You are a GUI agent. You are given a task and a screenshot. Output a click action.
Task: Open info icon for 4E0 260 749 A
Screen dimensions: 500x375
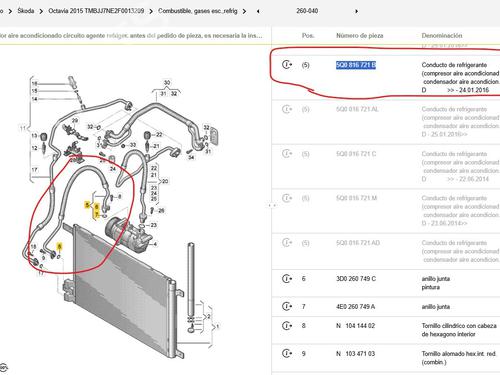pyautogui.click(x=287, y=306)
